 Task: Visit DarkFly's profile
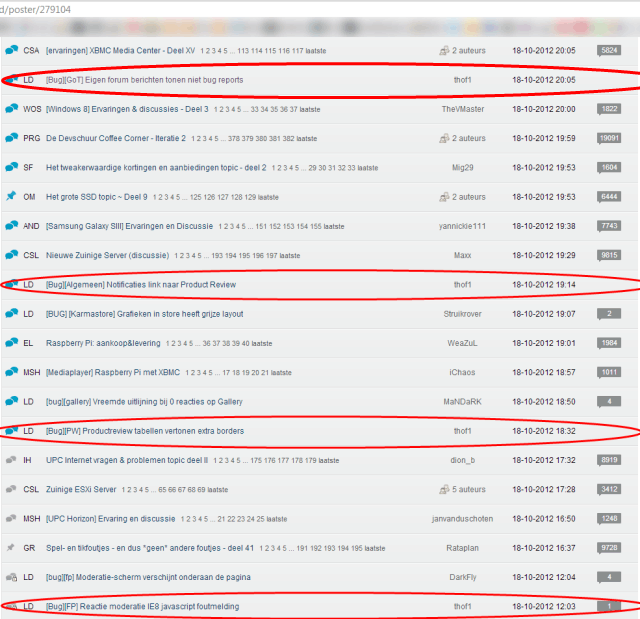(462, 577)
